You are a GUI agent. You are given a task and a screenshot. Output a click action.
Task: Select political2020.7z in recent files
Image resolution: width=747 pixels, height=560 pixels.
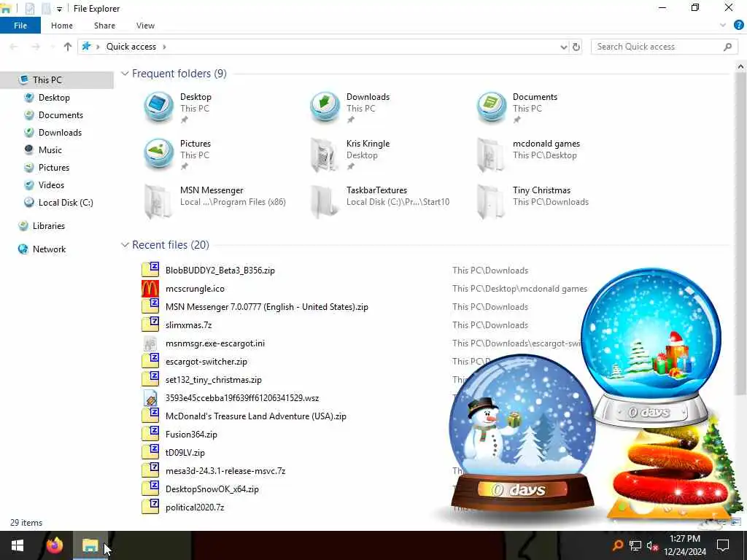click(195, 507)
